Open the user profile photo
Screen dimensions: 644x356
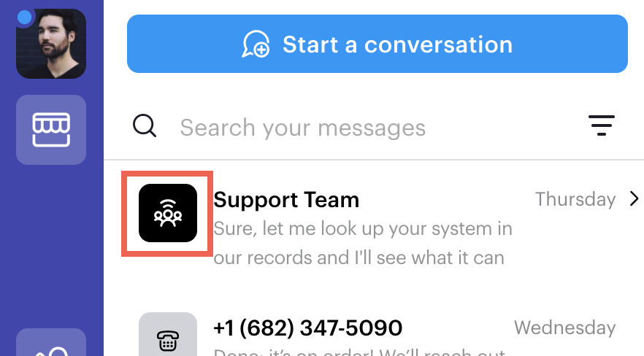click(51, 44)
